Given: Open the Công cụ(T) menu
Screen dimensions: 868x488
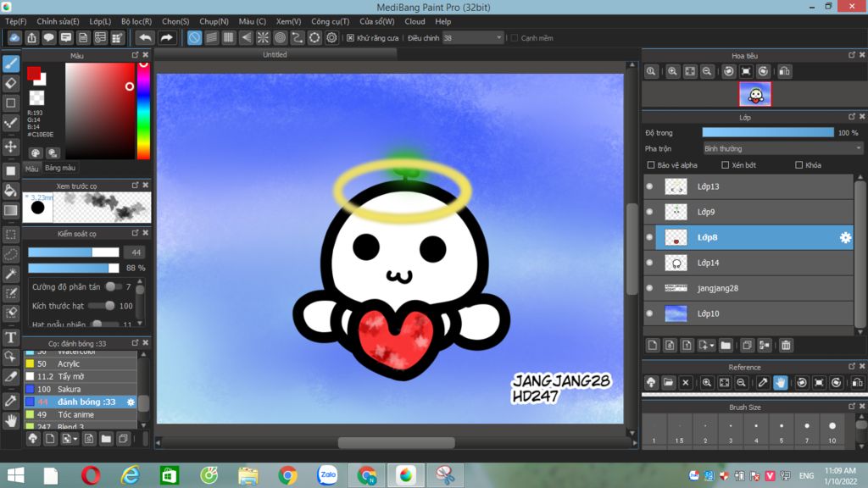Looking at the screenshot, I should point(330,21).
